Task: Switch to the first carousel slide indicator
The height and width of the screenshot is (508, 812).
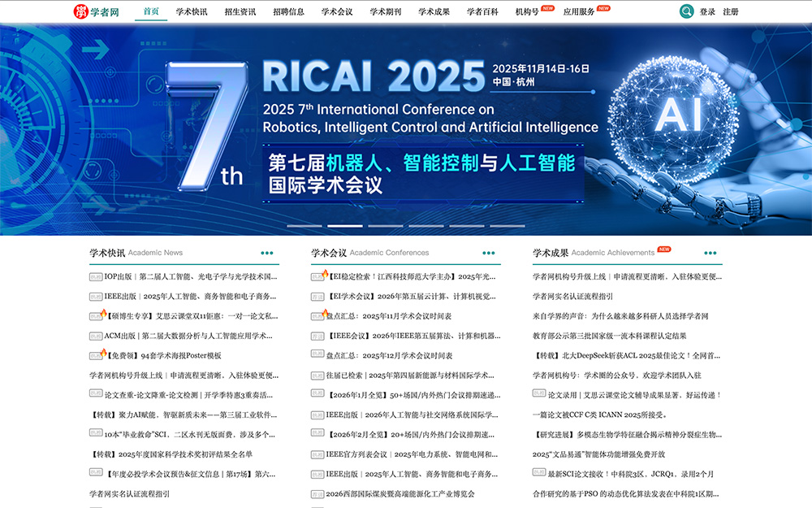Action: pos(304,225)
